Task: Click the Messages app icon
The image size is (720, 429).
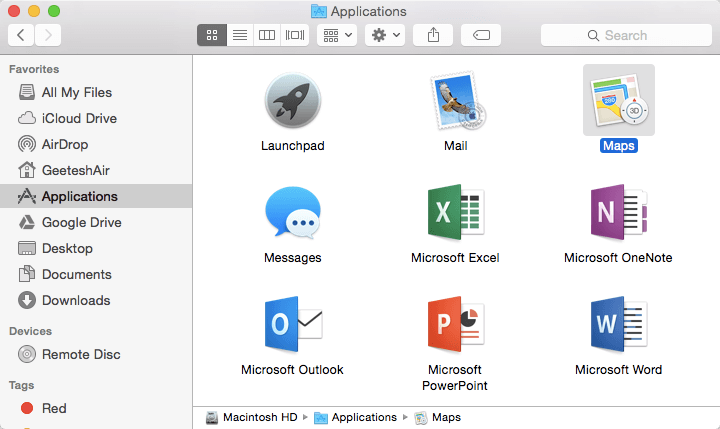Action: pyautogui.click(x=292, y=214)
